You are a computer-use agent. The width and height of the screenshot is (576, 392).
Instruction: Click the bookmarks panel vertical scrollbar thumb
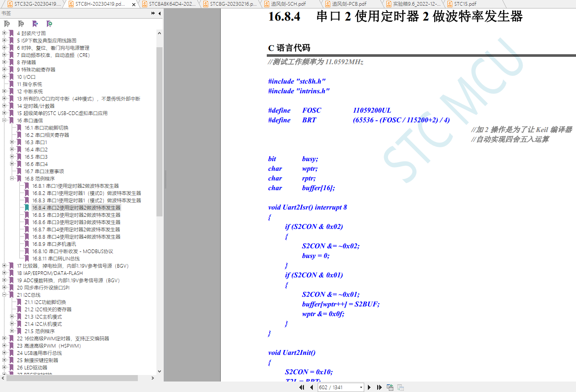pos(159,132)
